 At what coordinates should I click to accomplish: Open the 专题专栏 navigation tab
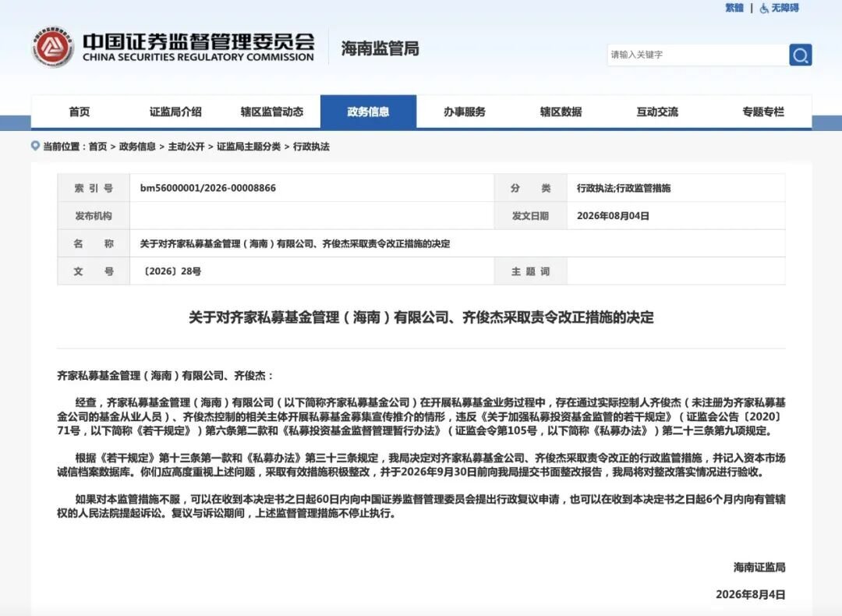(763, 112)
